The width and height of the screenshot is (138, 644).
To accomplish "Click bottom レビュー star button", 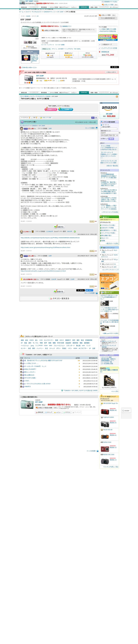I will click(x=58, y=412).
